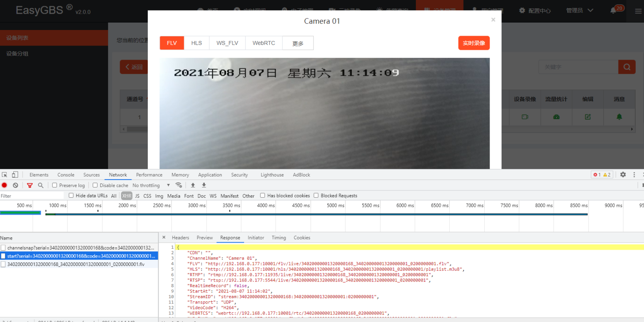Image resolution: width=644 pixels, height=322 pixels.
Task: Select the JS filter type
Action: [x=137, y=196]
